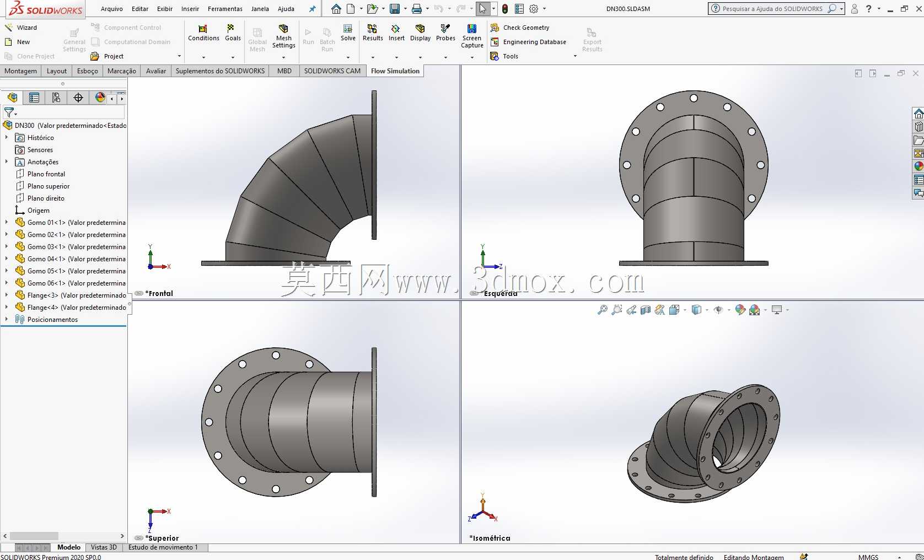
Task: Switch to the ConfigurationManager tab icon
Action: [x=56, y=98]
